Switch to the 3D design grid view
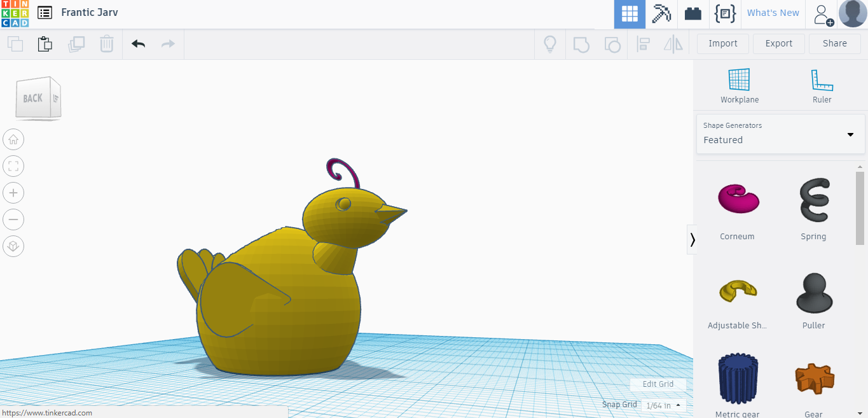Viewport: 868px width, 418px height. [x=630, y=14]
